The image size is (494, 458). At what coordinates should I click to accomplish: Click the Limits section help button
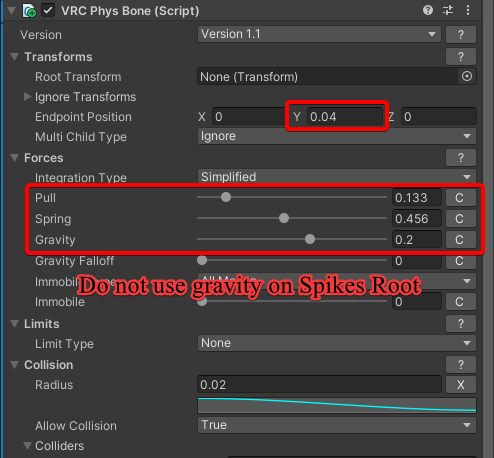(461, 324)
